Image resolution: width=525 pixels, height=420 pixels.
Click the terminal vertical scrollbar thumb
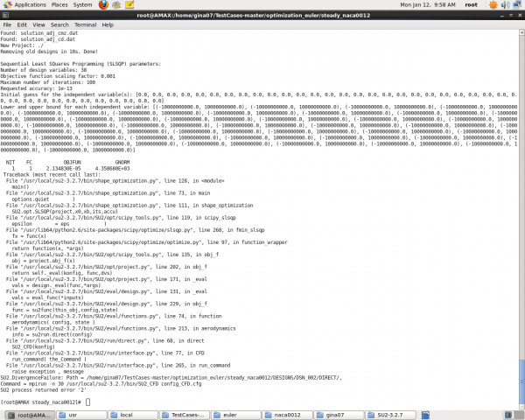tap(521, 381)
